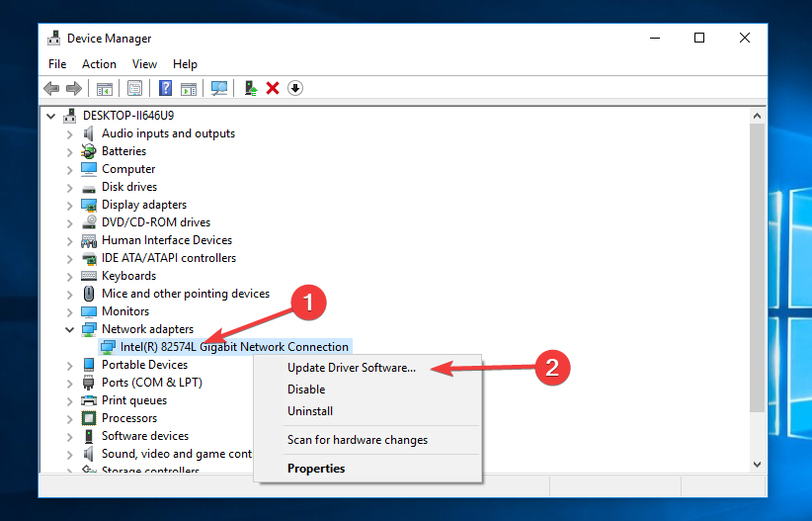Select the Computer monitor icon
Image resolution: width=812 pixels, height=521 pixels.
[x=89, y=169]
